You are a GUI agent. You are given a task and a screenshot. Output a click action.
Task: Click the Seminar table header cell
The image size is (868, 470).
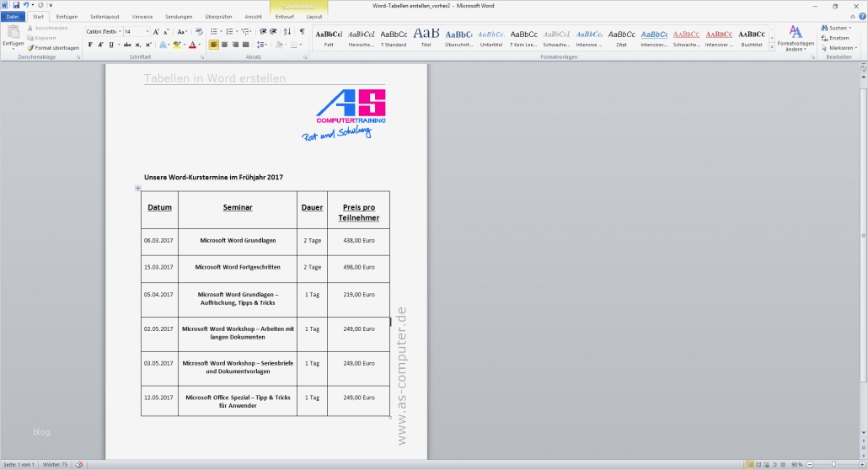[x=238, y=210]
